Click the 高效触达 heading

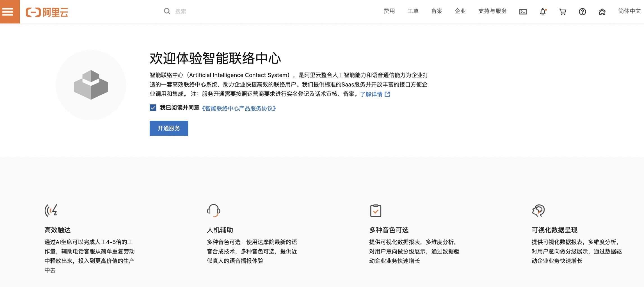point(58,230)
